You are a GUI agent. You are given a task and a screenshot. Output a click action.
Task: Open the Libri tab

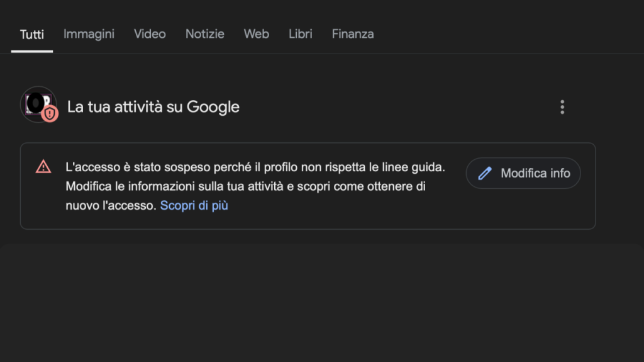pyautogui.click(x=300, y=34)
